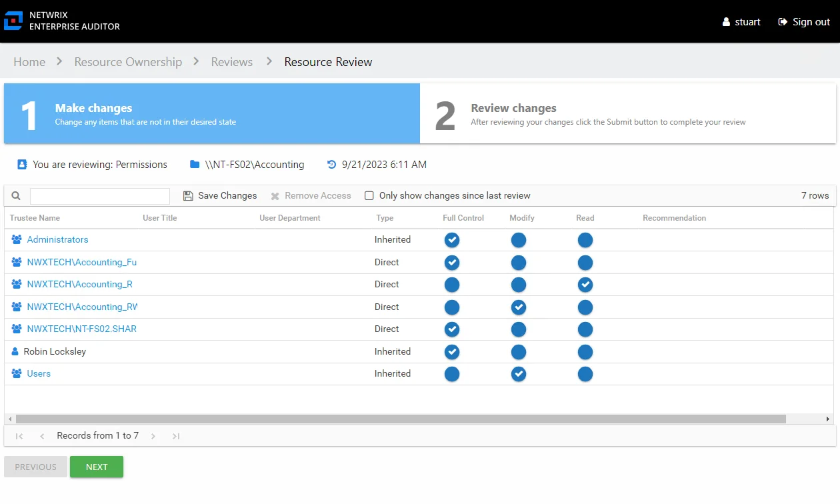Screen dimensions: 840x504
Task: Sort by Recommendation column header
Action: click(674, 218)
